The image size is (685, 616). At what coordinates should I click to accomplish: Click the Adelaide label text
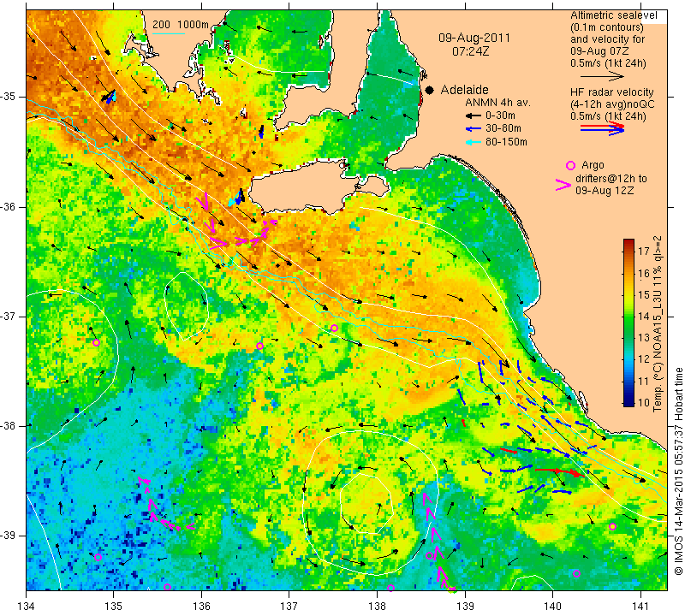click(464, 90)
